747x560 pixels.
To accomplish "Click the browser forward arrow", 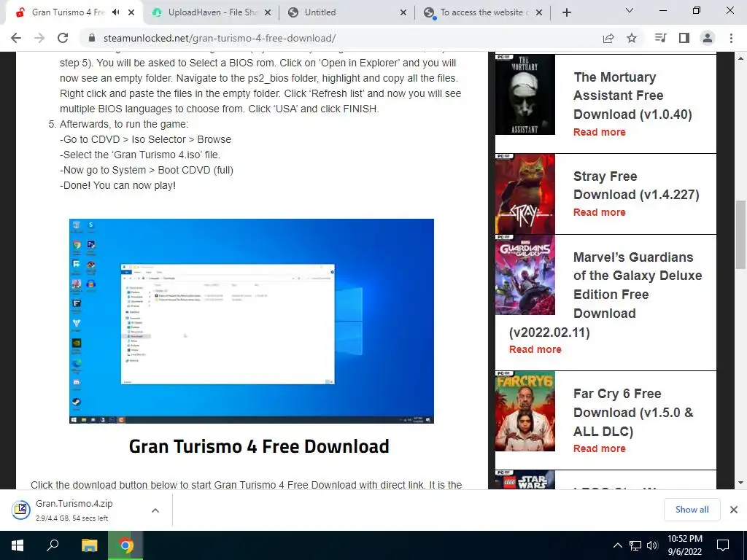I will 39,38.
